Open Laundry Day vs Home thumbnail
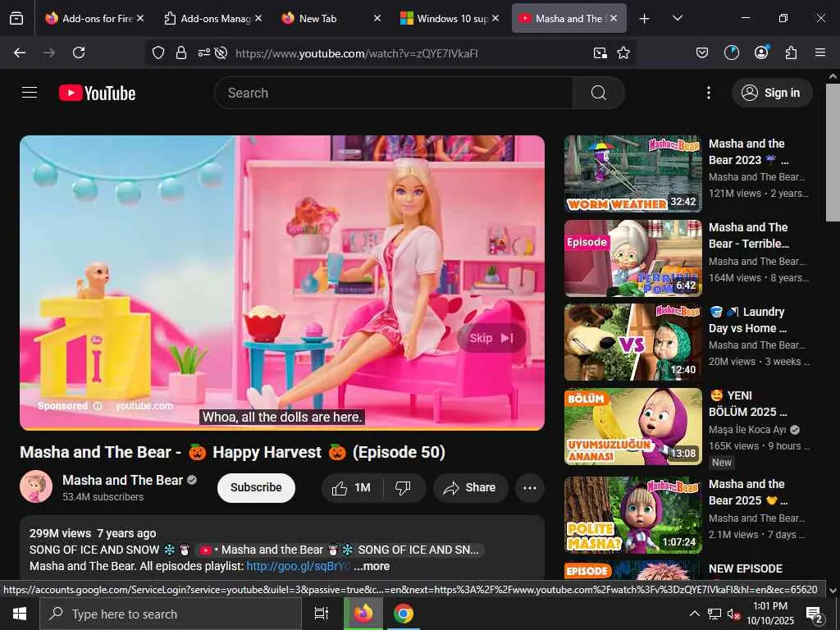840x630 pixels. 632,342
